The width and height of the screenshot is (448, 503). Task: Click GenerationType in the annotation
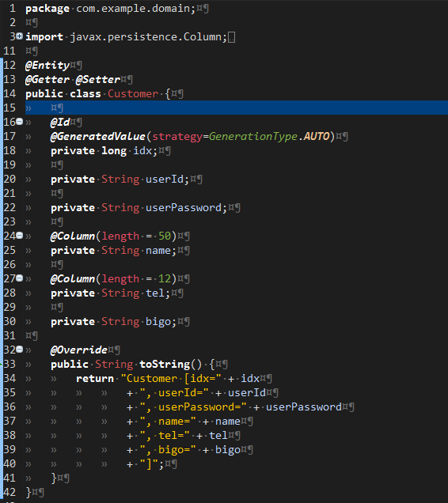[253, 136]
